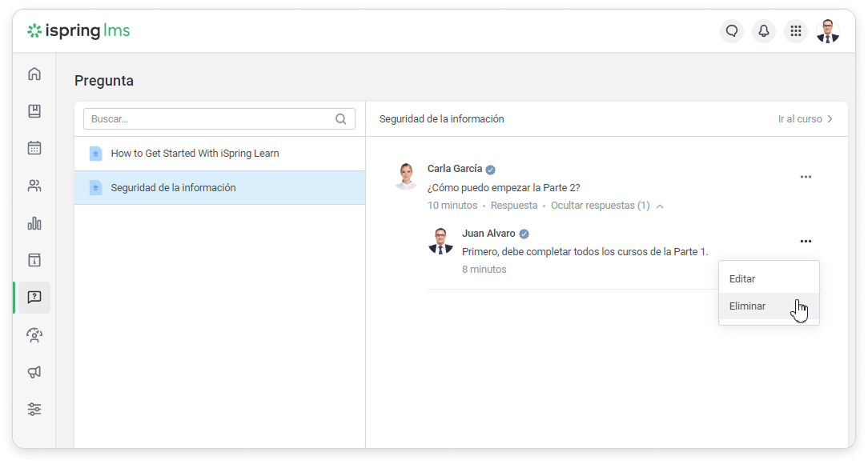
Task: Open the Reports bar chart icon
Action: (34, 223)
